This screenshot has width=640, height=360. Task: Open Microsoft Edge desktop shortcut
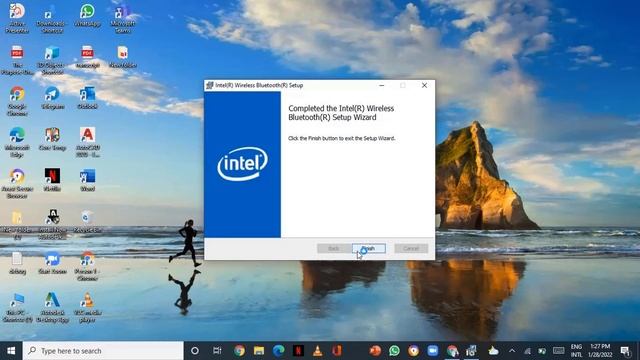tap(17, 142)
